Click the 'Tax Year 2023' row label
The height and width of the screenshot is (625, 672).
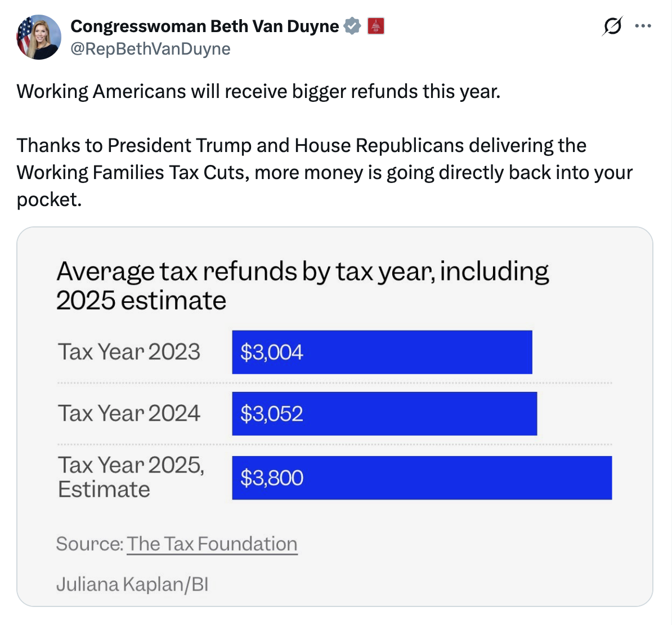pos(129,352)
